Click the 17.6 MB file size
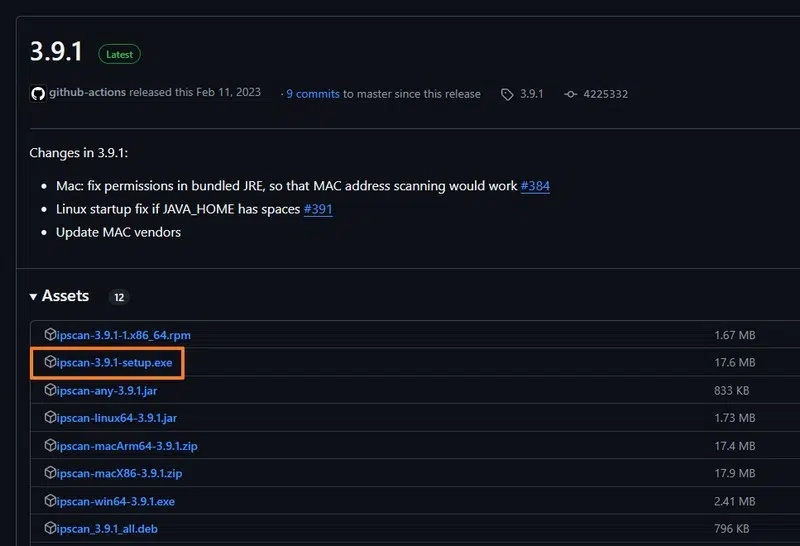 (735, 363)
